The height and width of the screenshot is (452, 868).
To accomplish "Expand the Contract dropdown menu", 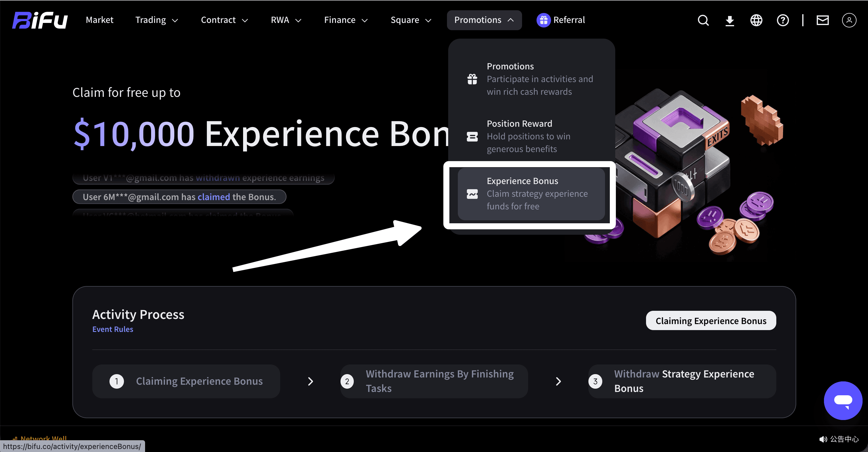I will pyautogui.click(x=224, y=20).
